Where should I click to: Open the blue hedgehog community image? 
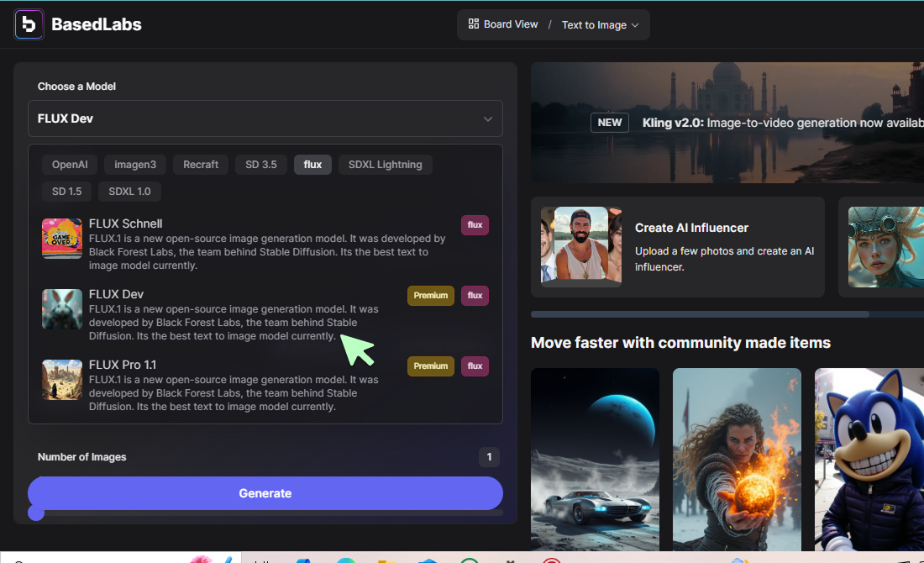click(x=869, y=460)
